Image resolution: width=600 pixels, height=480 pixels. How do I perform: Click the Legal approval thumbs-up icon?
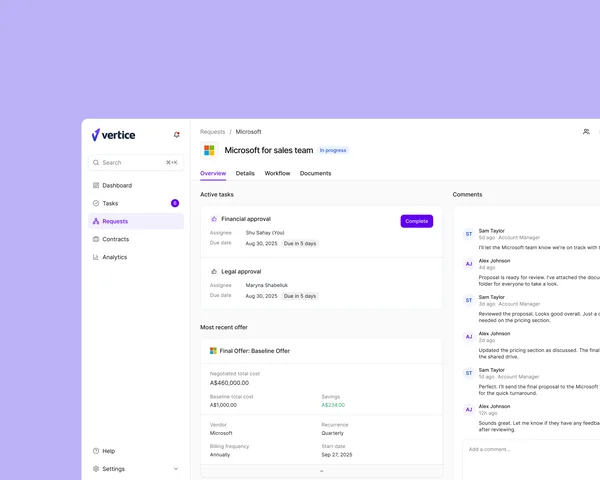[214, 271]
